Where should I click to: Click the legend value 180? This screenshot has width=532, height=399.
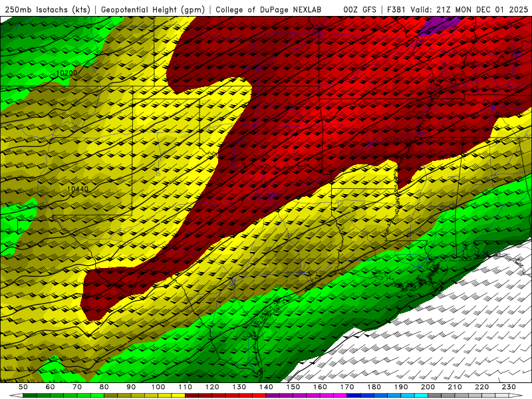(374, 387)
